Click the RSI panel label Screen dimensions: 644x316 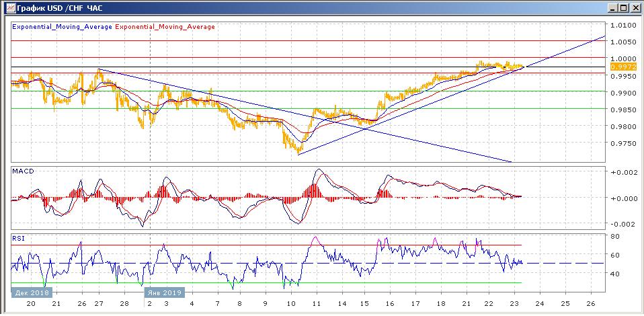tap(18, 237)
